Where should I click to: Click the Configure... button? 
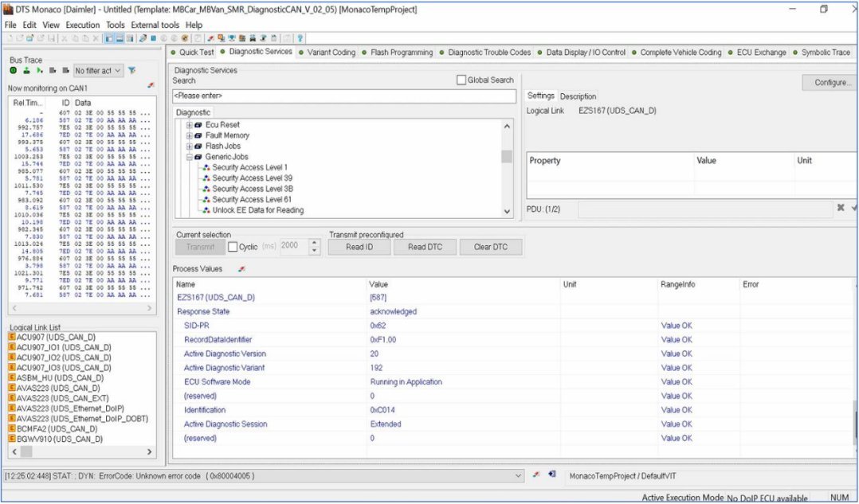[832, 83]
